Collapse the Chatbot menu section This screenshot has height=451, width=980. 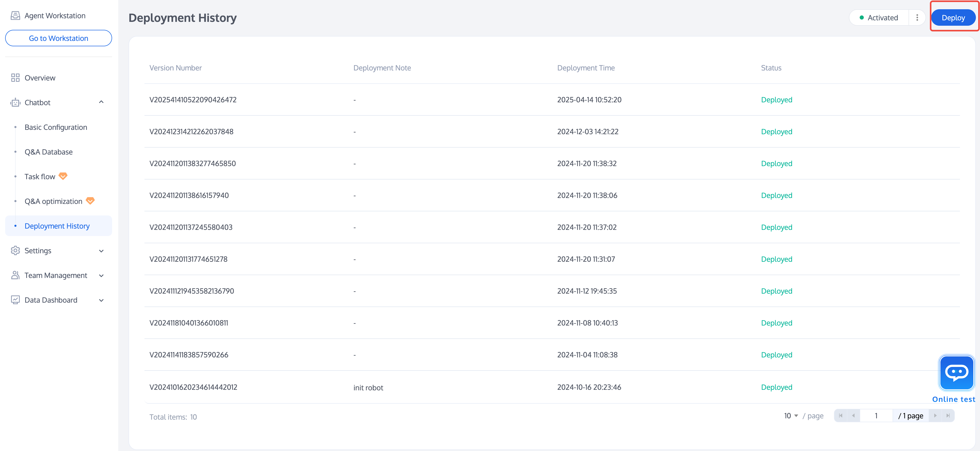[101, 102]
